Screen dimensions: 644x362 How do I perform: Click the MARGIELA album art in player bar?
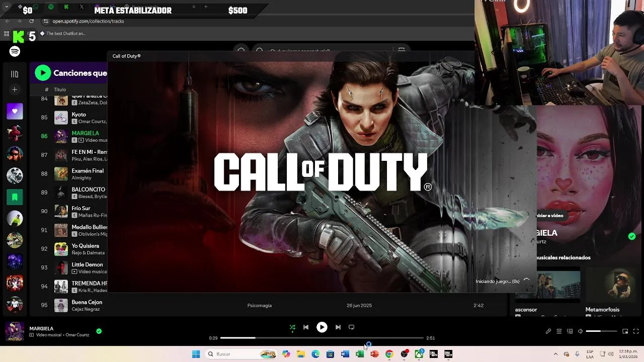(15, 331)
